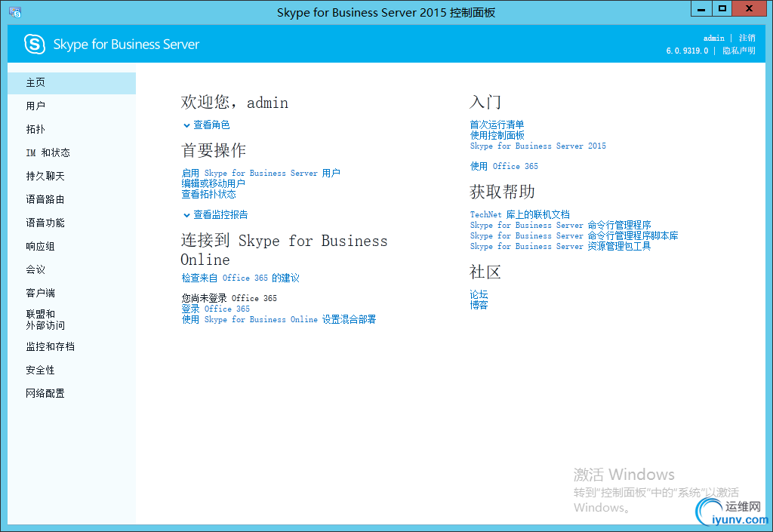Expand the 查看角色 chevron
The height and width of the screenshot is (532, 773).
click(x=187, y=125)
